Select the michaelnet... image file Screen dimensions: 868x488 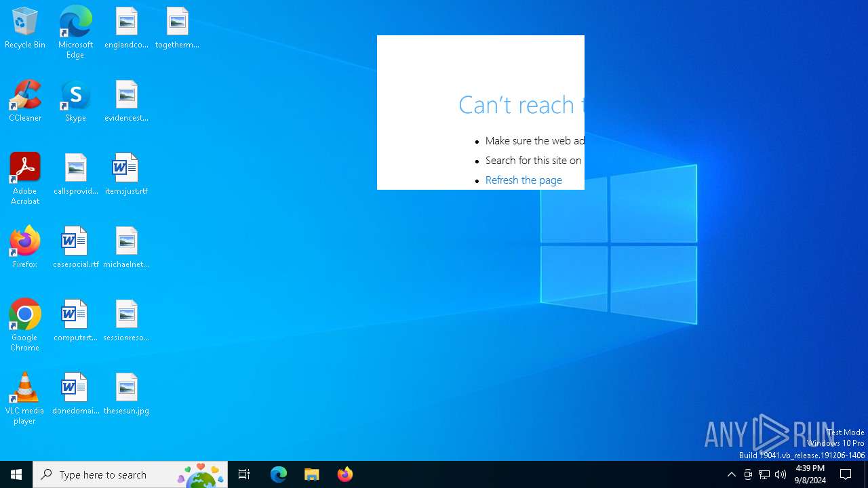[x=126, y=248]
